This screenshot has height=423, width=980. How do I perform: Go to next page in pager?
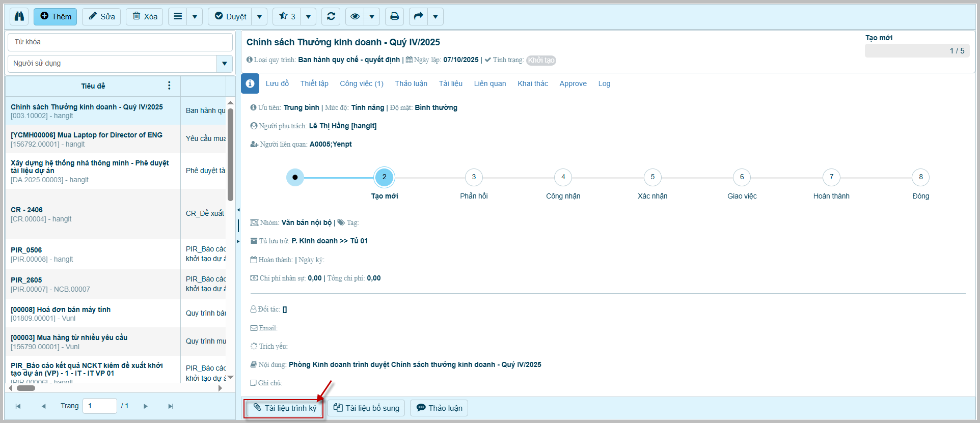pos(146,406)
